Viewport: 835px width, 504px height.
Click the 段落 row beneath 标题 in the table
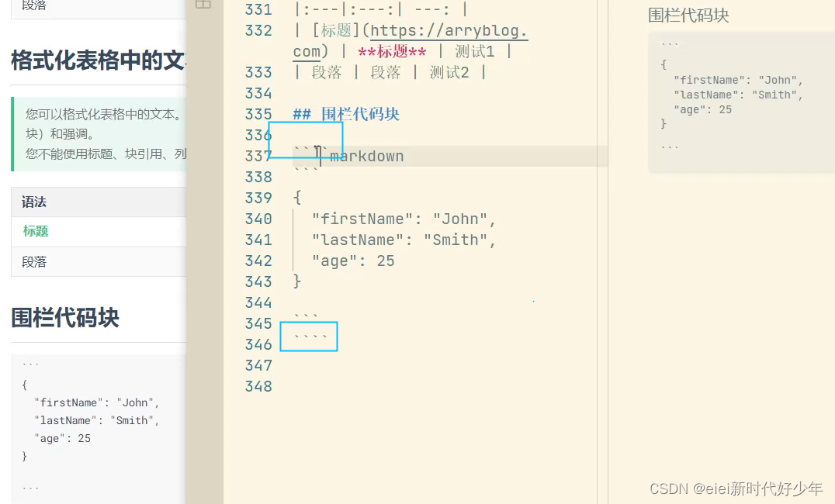tap(33, 261)
